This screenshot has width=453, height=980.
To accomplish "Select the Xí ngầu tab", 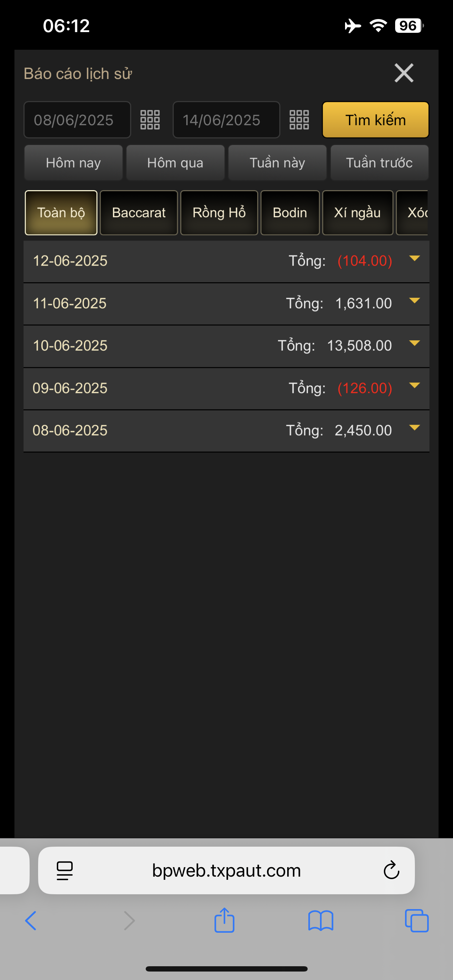I will [x=357, y=213].
